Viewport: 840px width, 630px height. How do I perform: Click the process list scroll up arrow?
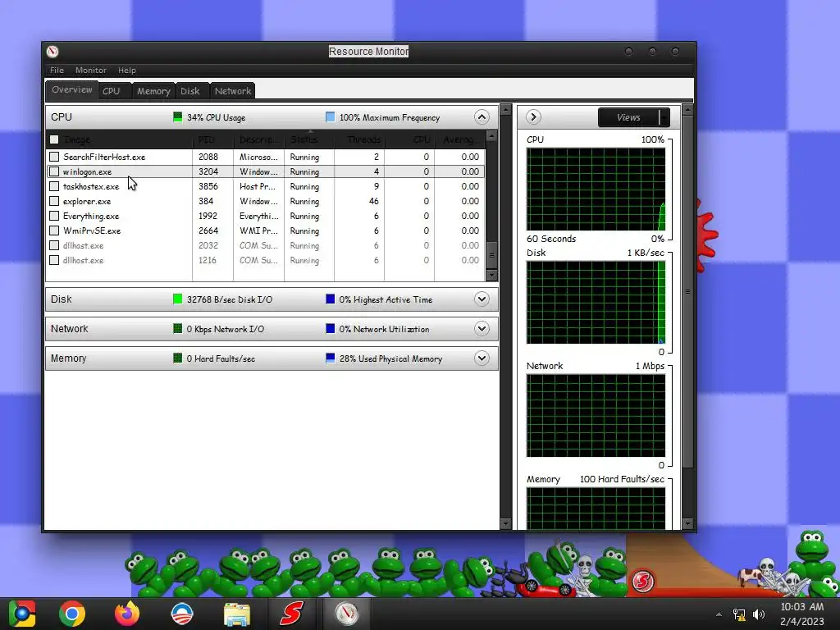[x=491, y=137]
